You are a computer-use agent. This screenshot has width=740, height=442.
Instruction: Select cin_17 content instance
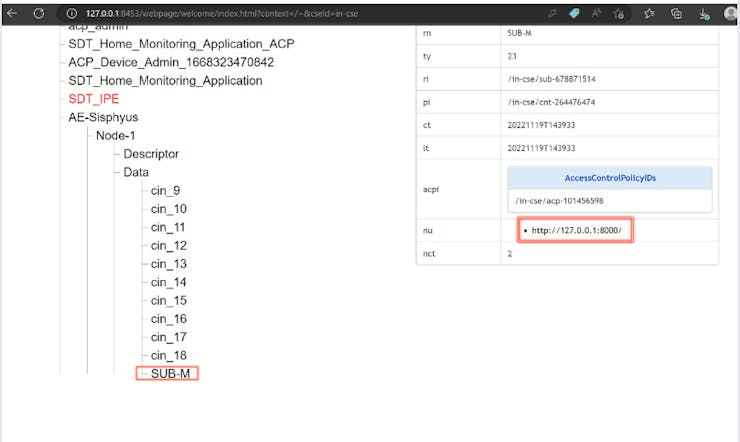pyautogui.click(x=168, y=337)
